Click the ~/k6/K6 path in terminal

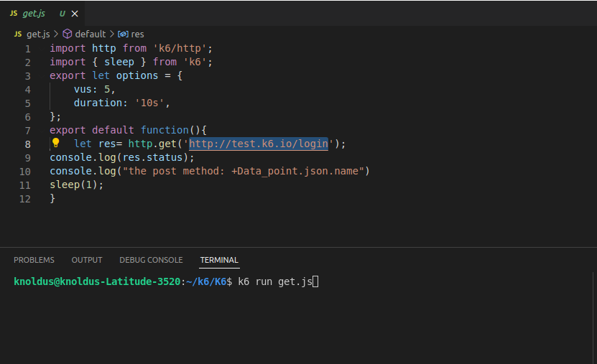[x=206, y=281]
